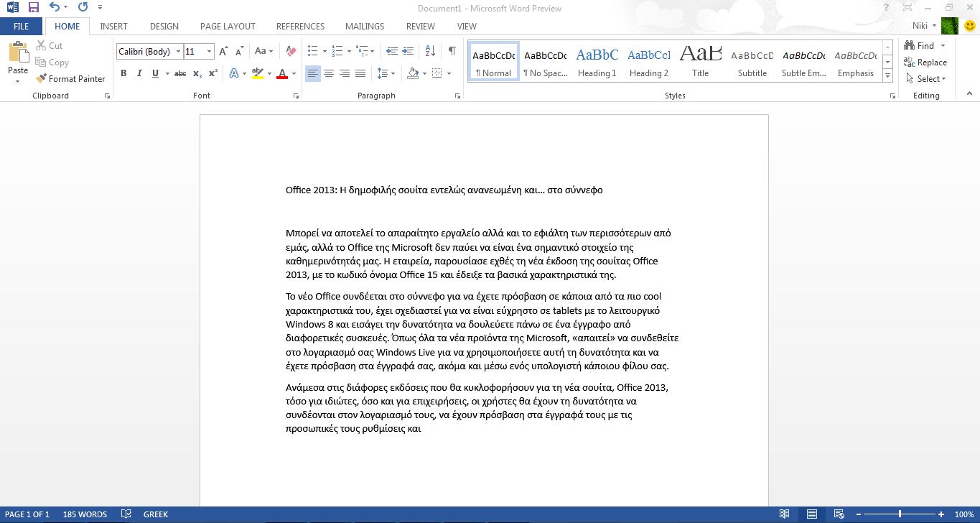The width and height of the screenshot is (980, 523).
Task: Toggle Bold formatting
Action: [123, 73]
